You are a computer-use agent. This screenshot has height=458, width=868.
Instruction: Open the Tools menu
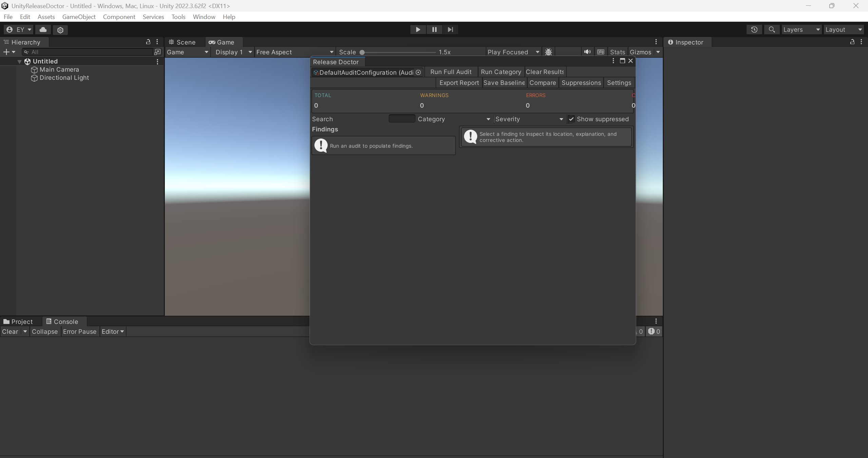point(178,17)
